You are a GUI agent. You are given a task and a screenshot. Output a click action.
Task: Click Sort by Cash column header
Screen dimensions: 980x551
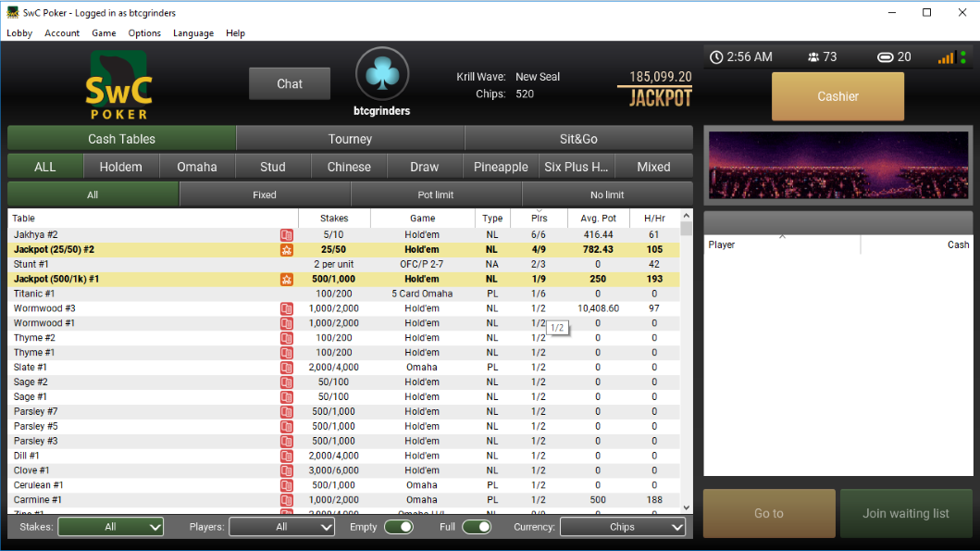click(x=916, y=244)
